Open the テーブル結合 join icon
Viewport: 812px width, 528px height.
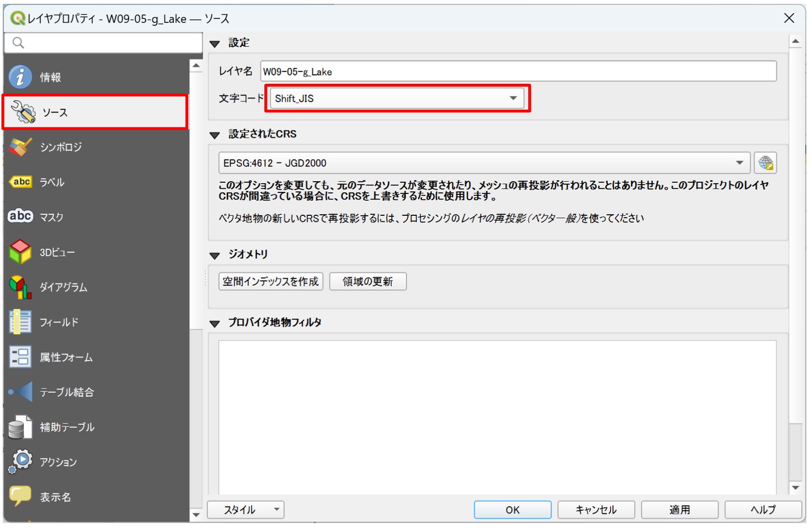20,392
